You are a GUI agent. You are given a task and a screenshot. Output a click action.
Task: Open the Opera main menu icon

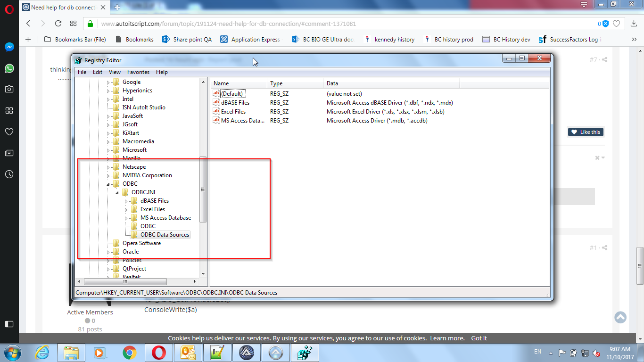point(9,9)
